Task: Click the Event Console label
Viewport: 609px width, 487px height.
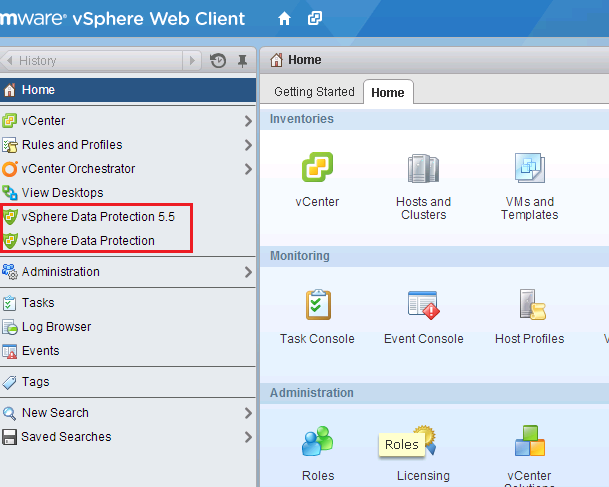Action: [x=424, y=339]
